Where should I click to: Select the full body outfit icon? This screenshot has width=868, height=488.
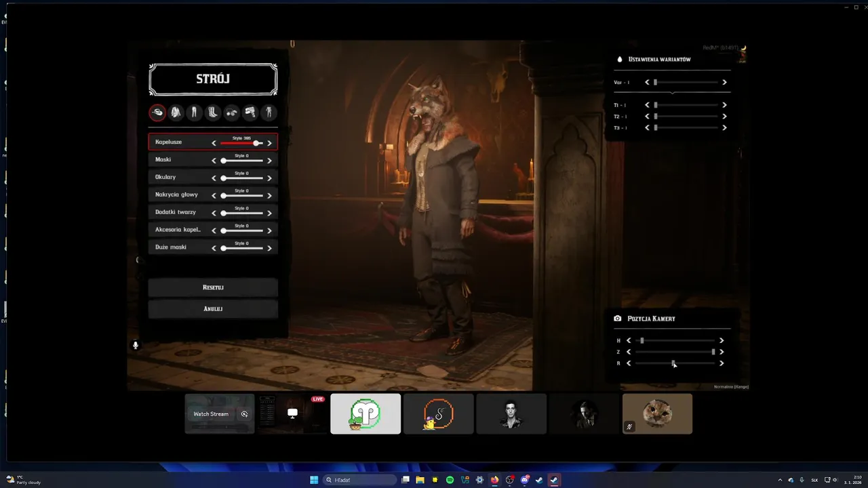(x=269, y=113)
